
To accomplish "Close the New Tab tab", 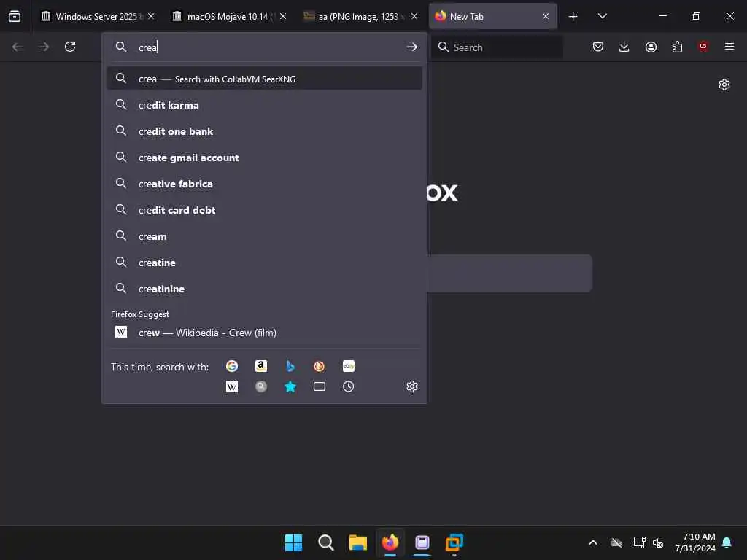I will (x=546, y=16).
